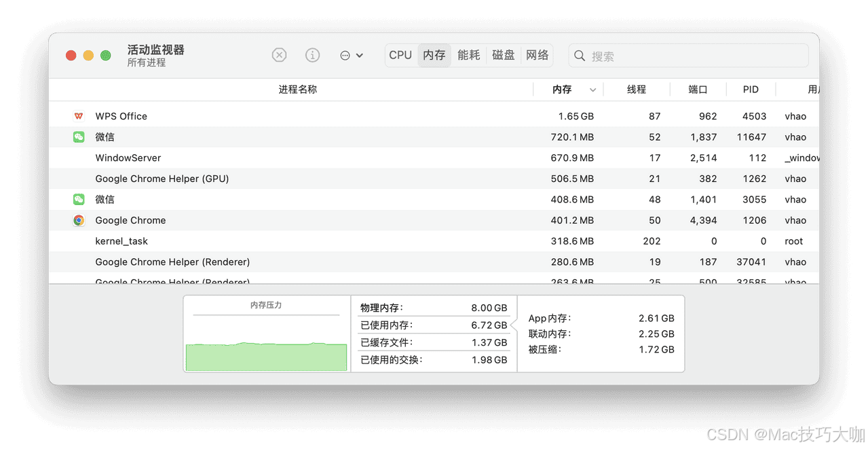Sort by the PID column header
The image size is (868, 449).
pyautogui.click(x=751, y=90)
